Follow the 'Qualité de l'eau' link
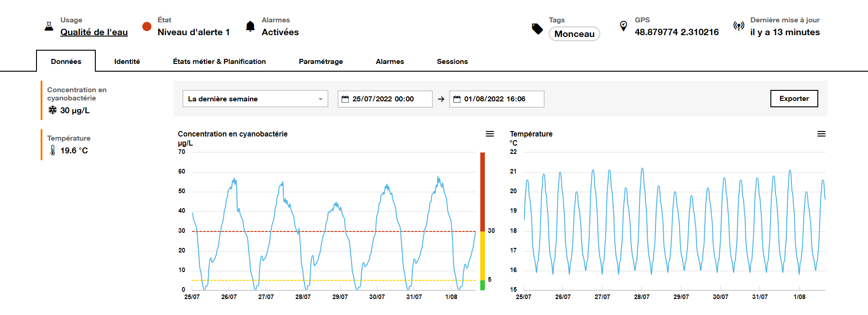 point(94,32)
